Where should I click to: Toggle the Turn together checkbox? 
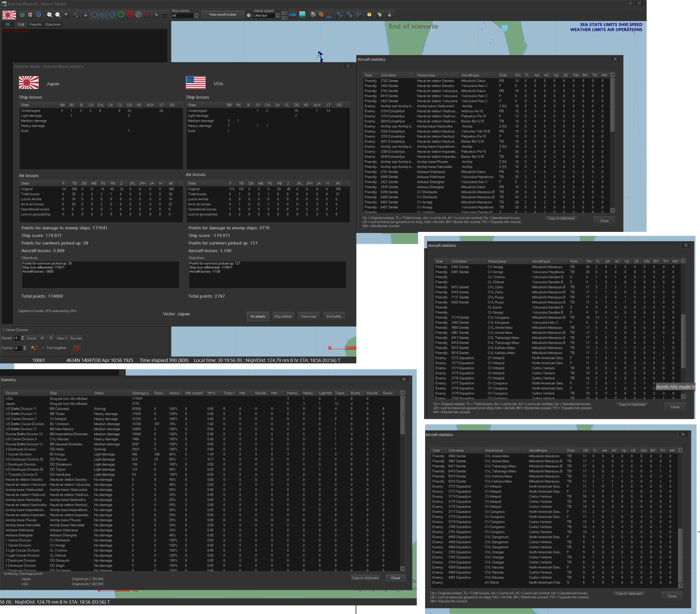coord(43,348)
